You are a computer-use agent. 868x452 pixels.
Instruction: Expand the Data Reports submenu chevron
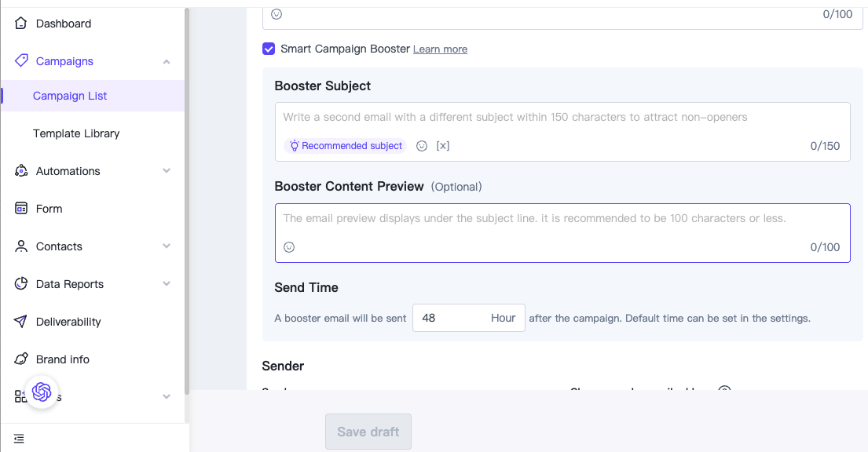point(167,283)
